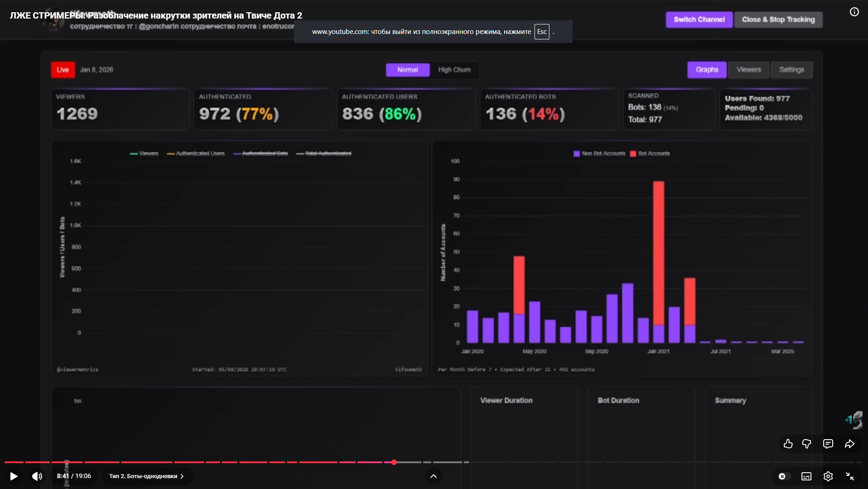This screenshot has height=489, width=868.
Task: Click the "Pending: 0" text
Action: [x=744, y=108]
